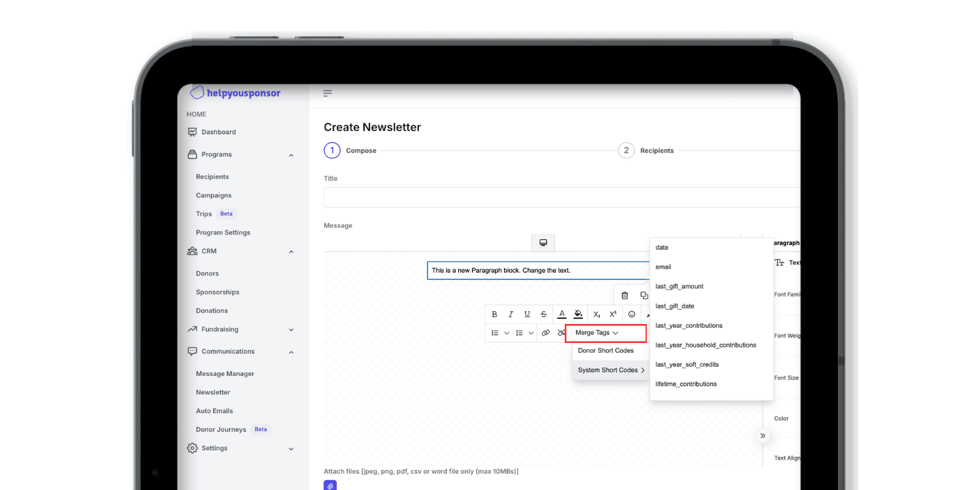
Task: Open the Campaigns page
Action: (x=214, y=195)
